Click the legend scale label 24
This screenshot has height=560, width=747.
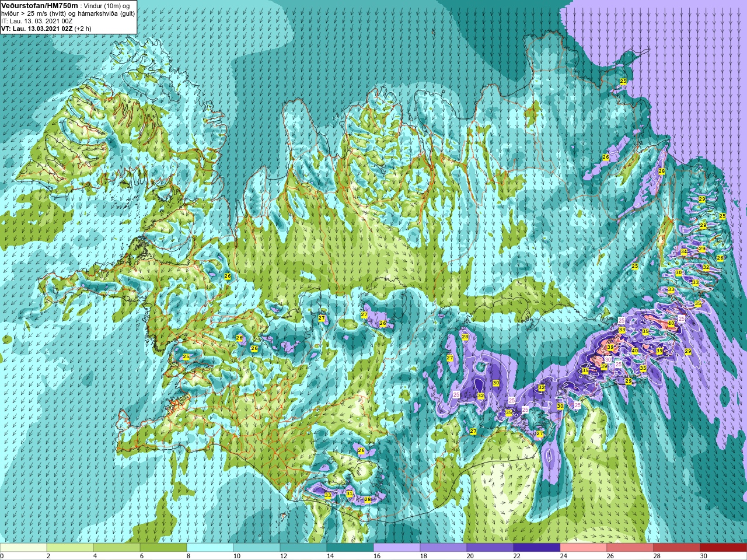click(x=563, y=556)
